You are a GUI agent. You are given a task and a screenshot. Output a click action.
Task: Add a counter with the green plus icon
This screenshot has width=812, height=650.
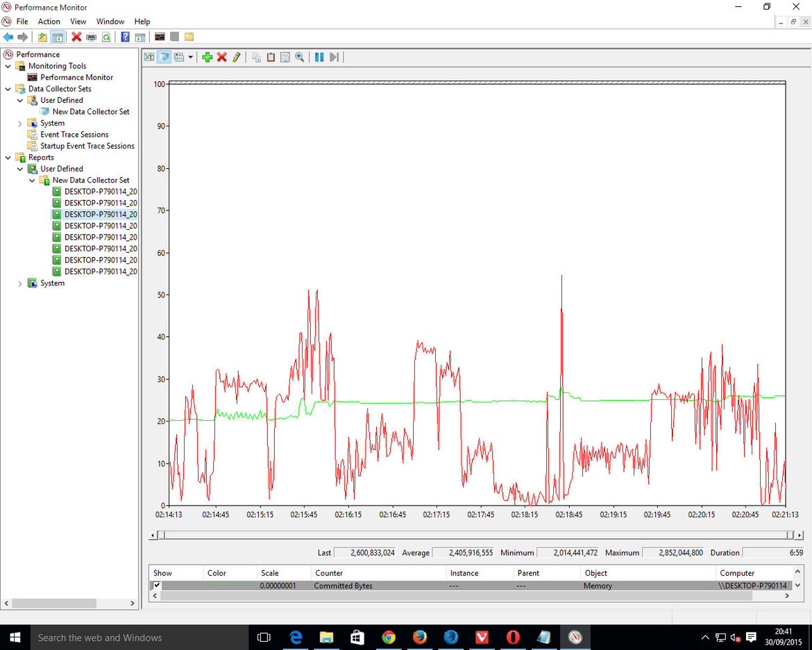tap(207, 57)
